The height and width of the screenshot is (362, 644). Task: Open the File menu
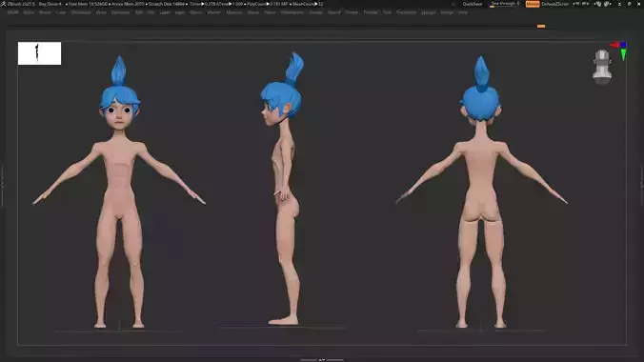click(x=151, y=12)
